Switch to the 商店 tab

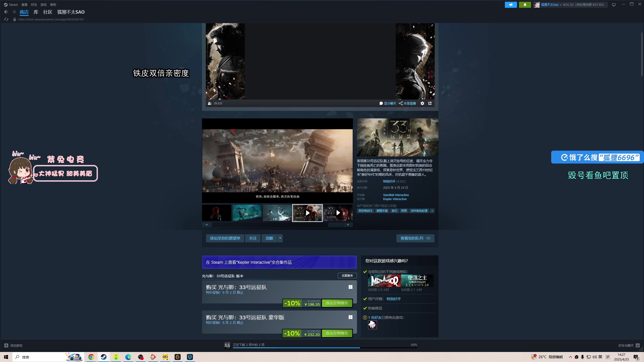pyautogui.click(x=24, y=12)
